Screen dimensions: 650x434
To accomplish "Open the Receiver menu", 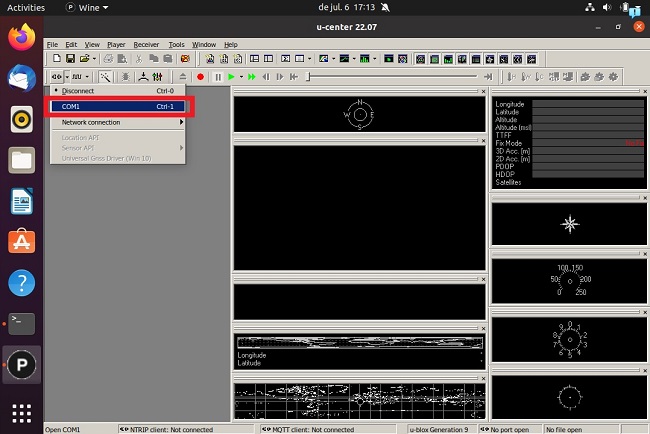I will (x=146, y=44).
